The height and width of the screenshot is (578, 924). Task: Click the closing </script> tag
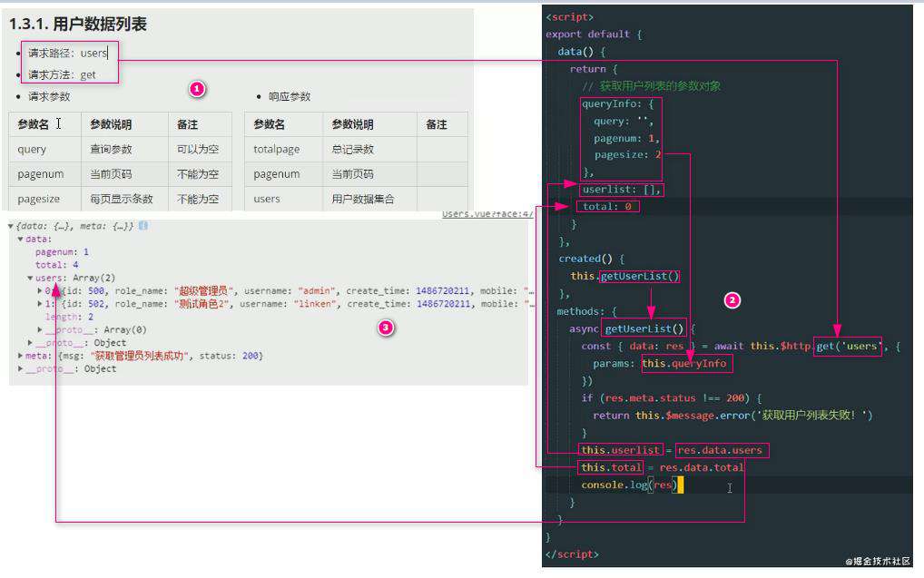[572, 554]
